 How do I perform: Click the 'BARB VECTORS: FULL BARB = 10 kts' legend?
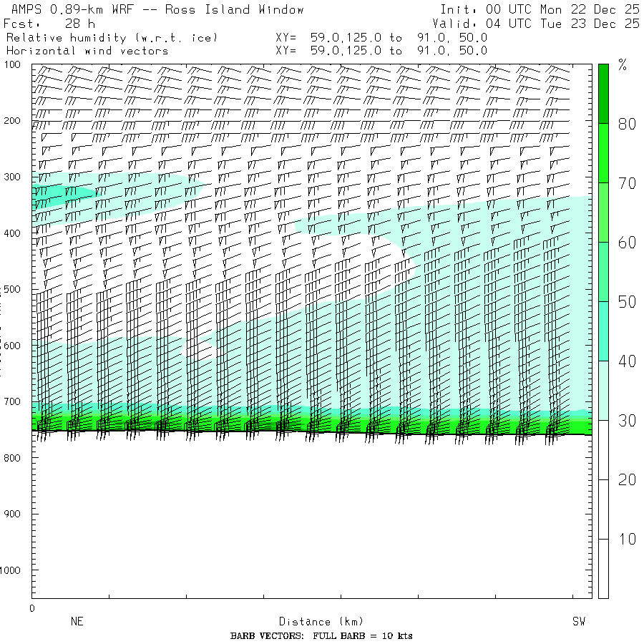[x=321, y=636]
